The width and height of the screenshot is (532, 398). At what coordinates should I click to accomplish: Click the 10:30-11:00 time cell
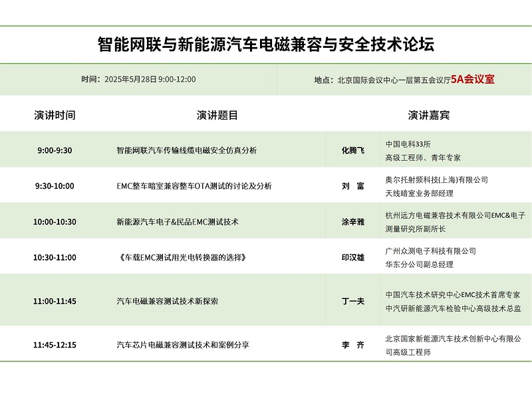click(55, 257)
